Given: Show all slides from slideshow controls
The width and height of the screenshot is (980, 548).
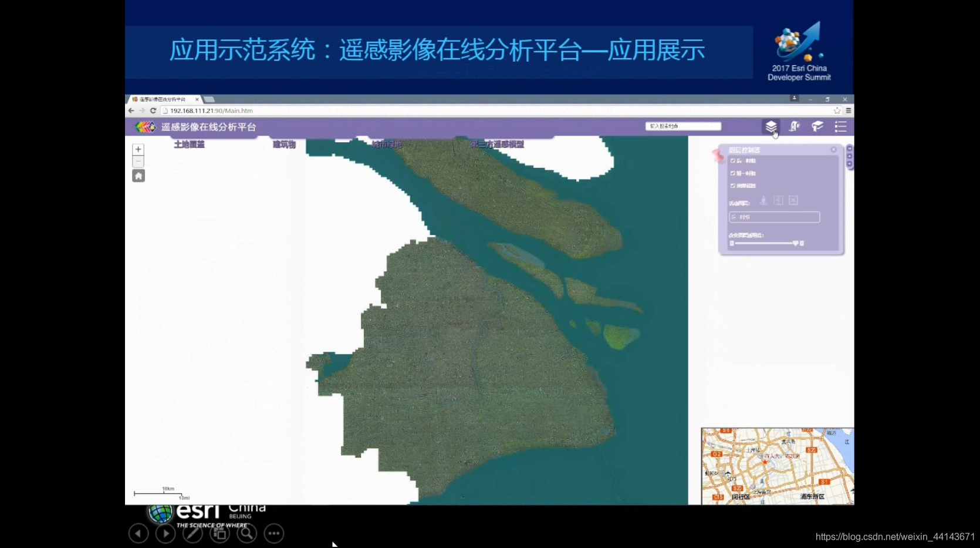Looking at the screenshot, I should [220, 533].
